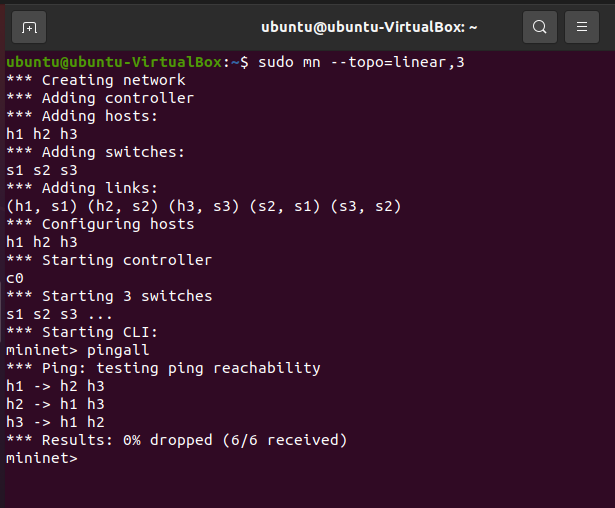
Task: Click the '*** Starting controller' line
Action: click(x=109, y=260)
